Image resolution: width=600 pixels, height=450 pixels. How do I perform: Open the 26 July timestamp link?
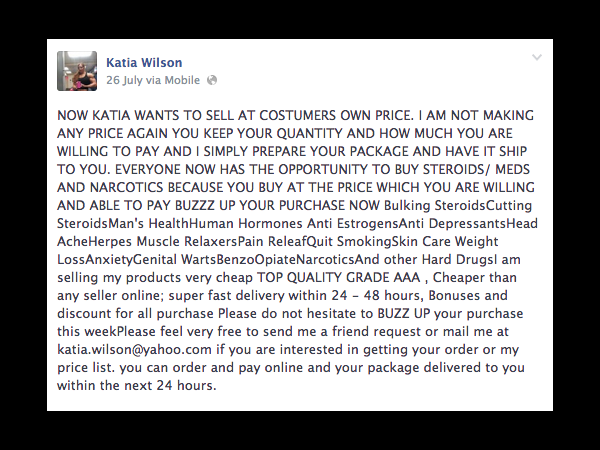coord(124,80)
